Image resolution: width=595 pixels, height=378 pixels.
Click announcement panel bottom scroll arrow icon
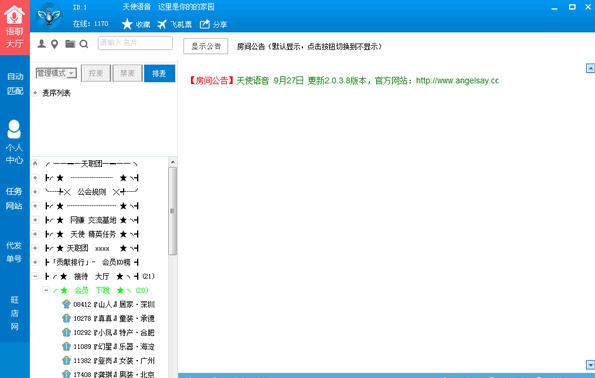point(590,365)
